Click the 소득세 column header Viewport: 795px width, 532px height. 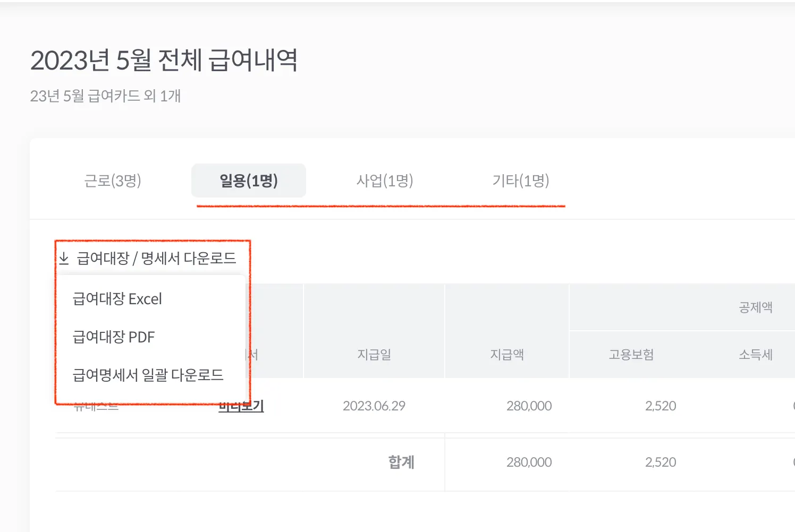(x=756, y=355)
